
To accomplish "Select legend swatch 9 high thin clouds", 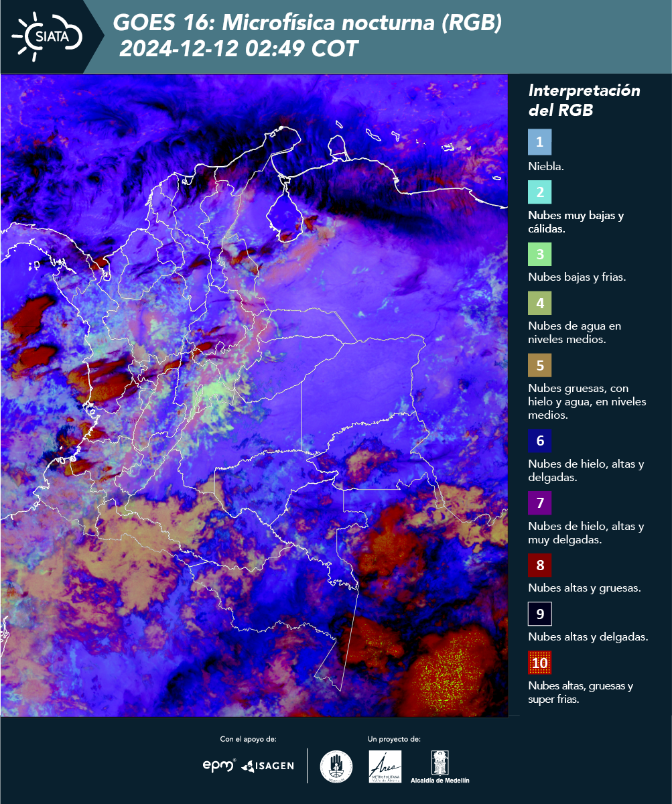I will pyautogui.click(x=539, y=614).
